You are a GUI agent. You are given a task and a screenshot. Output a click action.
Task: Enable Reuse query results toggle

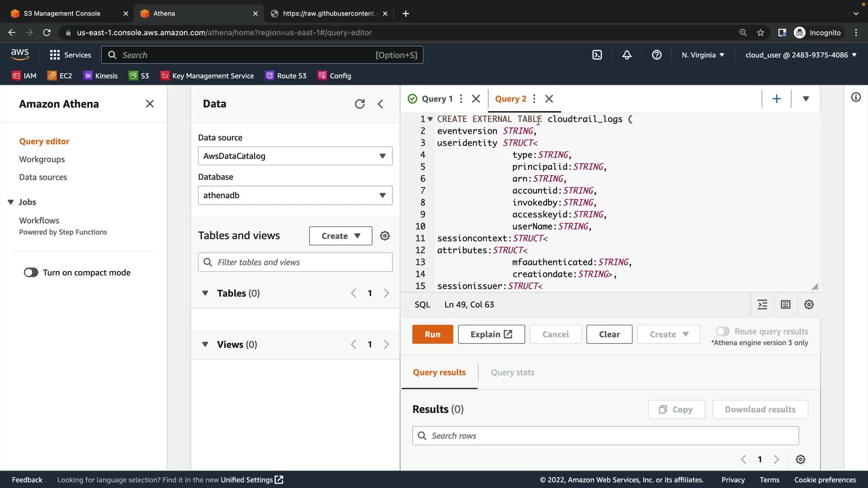pos(722,331)
